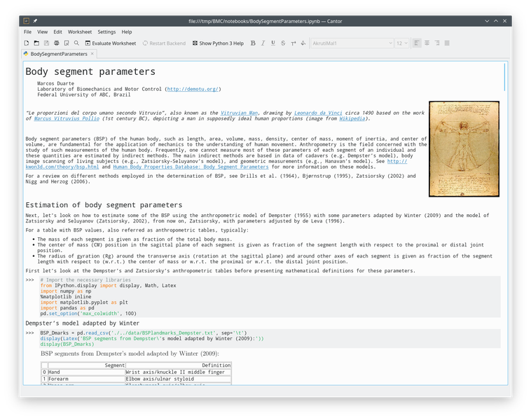Screen dimensions: 531x420
Task: Click 'Estimation of body segment parameters' heading
Action: [104, 205]
